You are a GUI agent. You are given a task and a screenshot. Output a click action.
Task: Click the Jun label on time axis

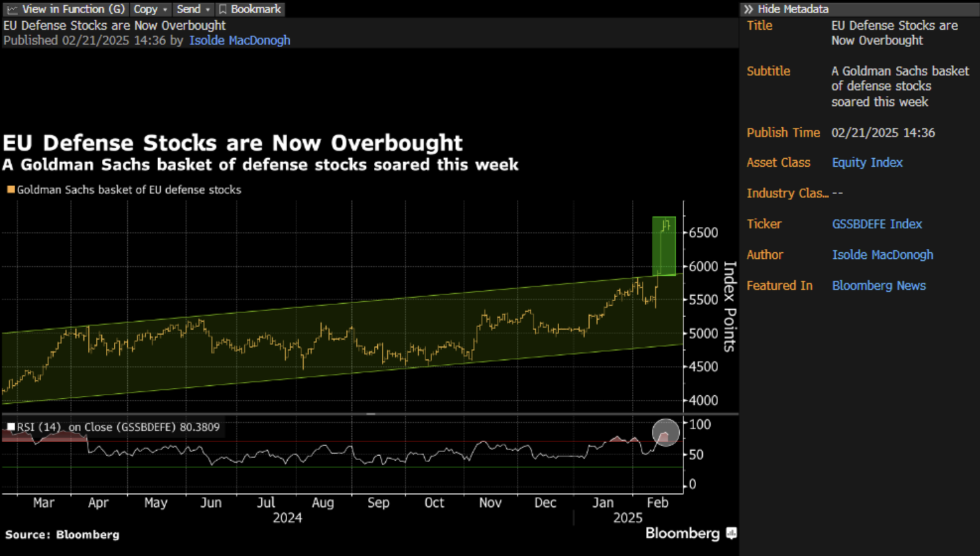tap(210, 503)
